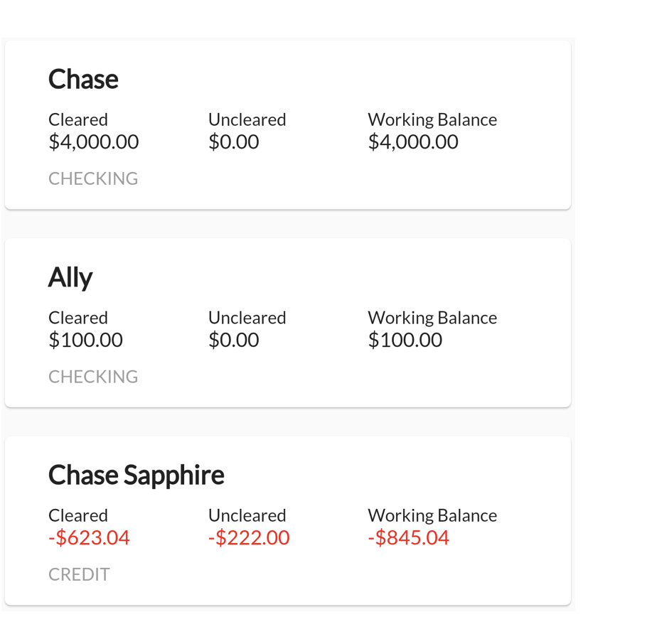657x644 pixels.
Task: Click the Ally uncleared $0.00 amount
Action: 233,340
